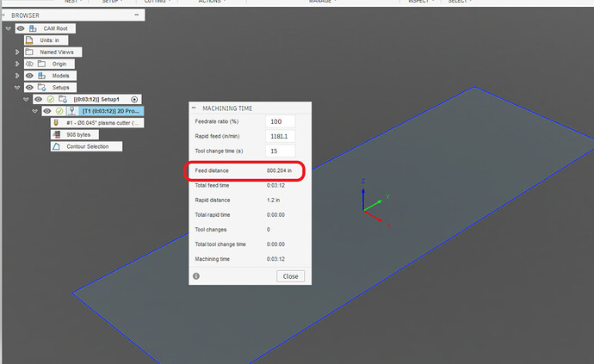Toggle visibility eye of CAM Root
The height and width of the screenshot is (364, 594).
[20, 28]
